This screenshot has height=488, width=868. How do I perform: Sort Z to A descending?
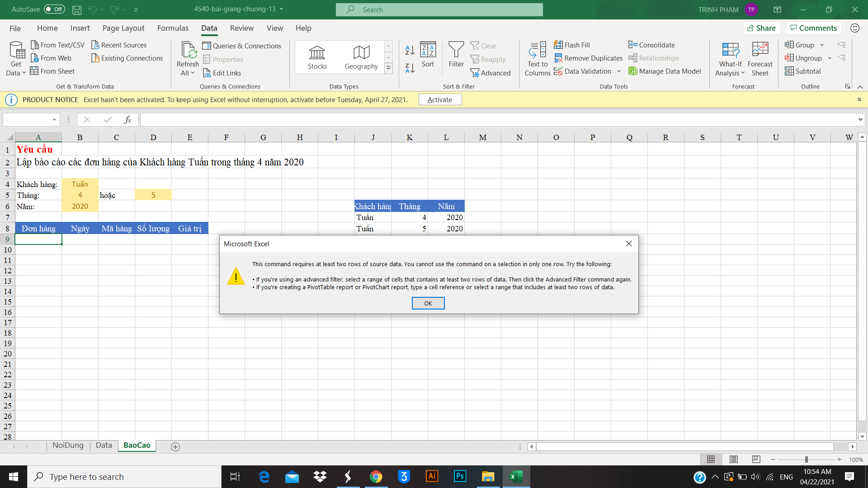(410, 68)
